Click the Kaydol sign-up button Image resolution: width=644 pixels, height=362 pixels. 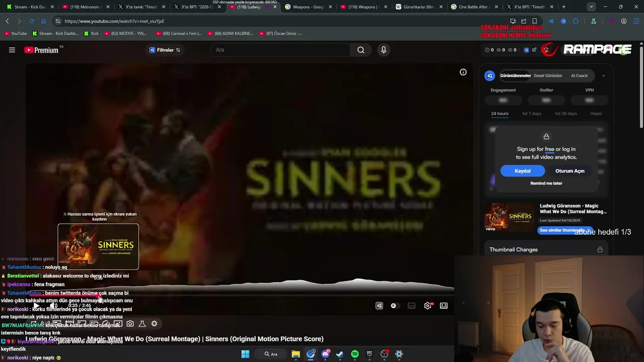522,171
